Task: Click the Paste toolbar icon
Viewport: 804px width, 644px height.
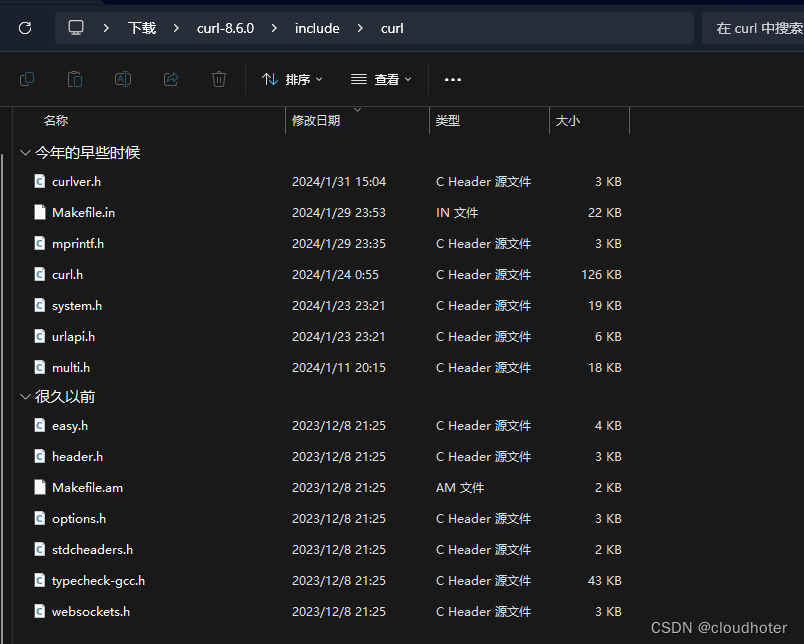Action: [75, 79]
